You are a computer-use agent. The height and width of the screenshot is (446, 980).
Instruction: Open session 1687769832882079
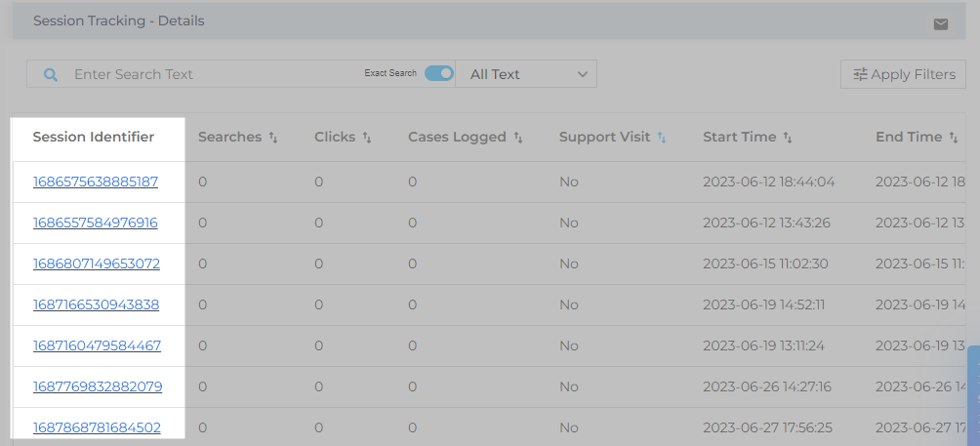pyautogui.click(x=98, y=386)
